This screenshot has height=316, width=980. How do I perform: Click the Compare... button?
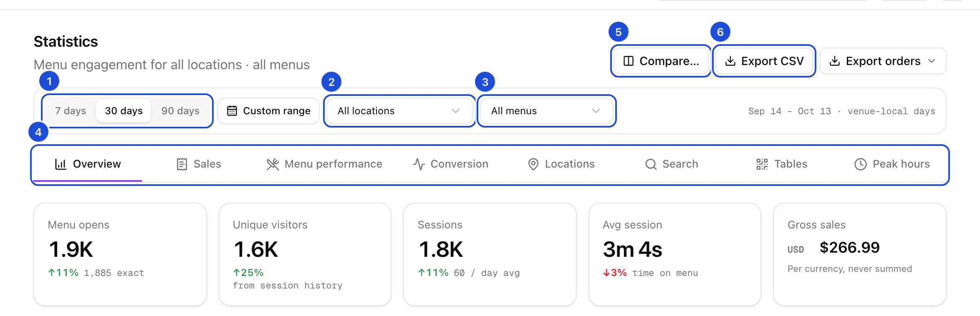(x=661, y=61)
